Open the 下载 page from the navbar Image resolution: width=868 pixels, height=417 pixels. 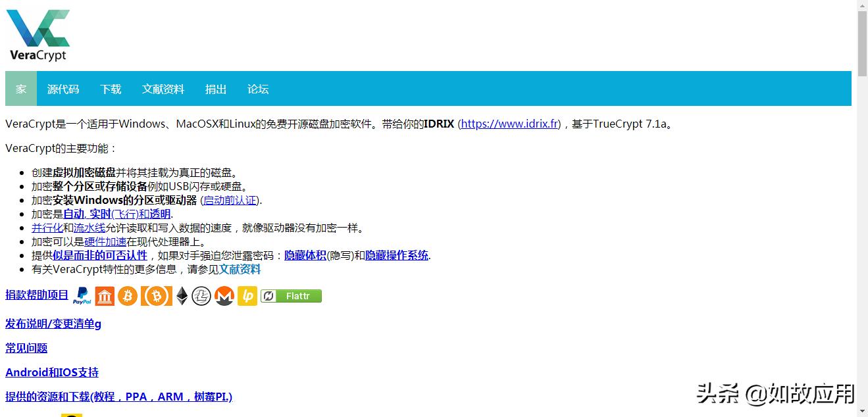[111, 89]
